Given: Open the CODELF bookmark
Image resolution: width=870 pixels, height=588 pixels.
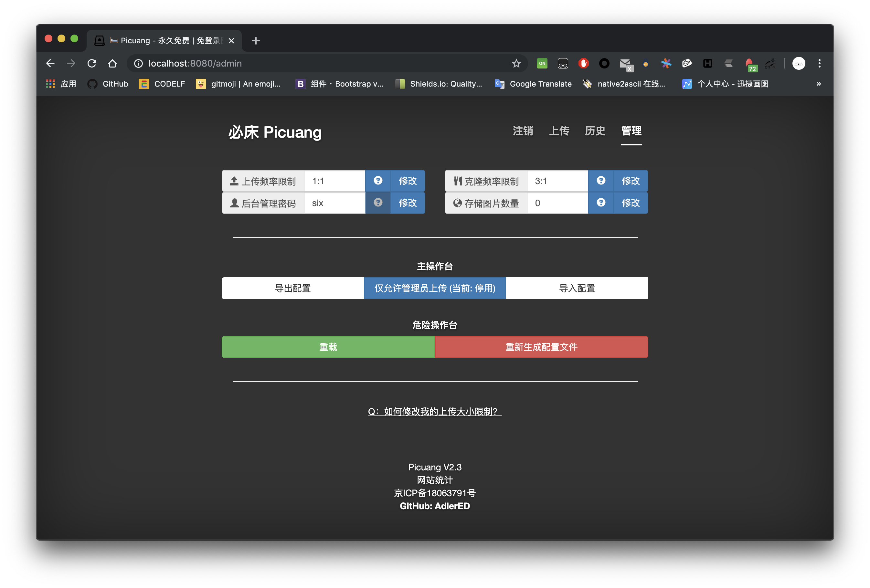Looking at the screenshot, I should 162,84.
